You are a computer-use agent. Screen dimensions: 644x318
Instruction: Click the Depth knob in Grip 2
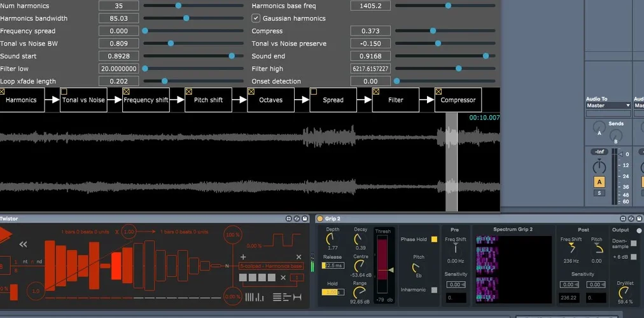click(332, 240)
